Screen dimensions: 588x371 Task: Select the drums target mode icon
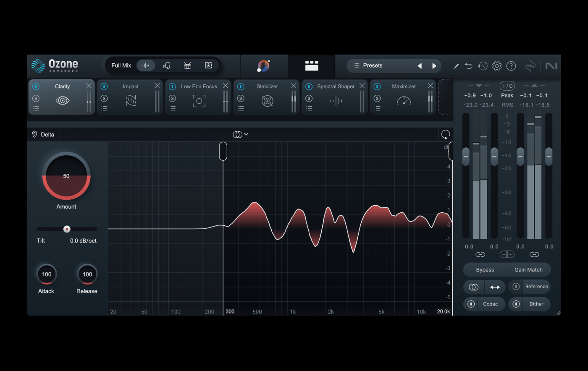pyautogui.click(x=187, y=65)
